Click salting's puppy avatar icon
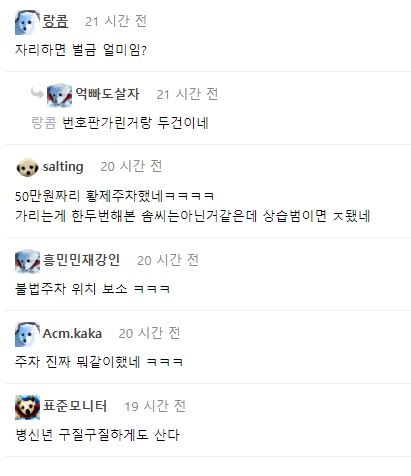This screenshot has height=476, width=411. coord(27,168)
